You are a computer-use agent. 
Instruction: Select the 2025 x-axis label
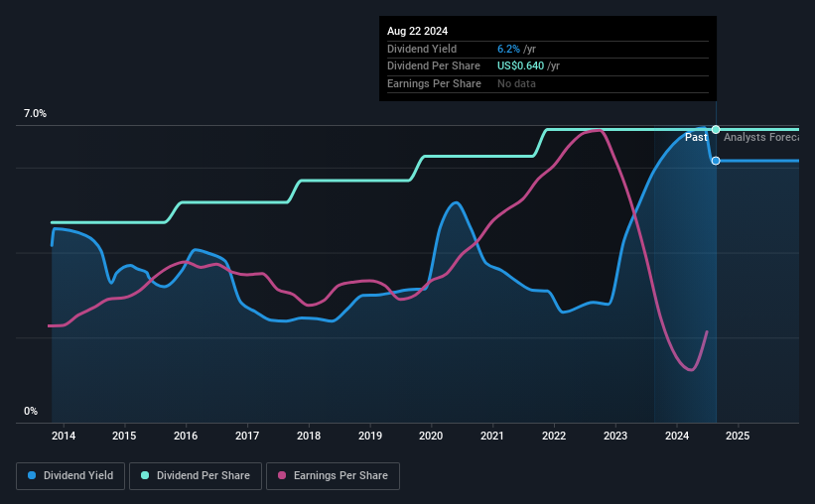738,436
